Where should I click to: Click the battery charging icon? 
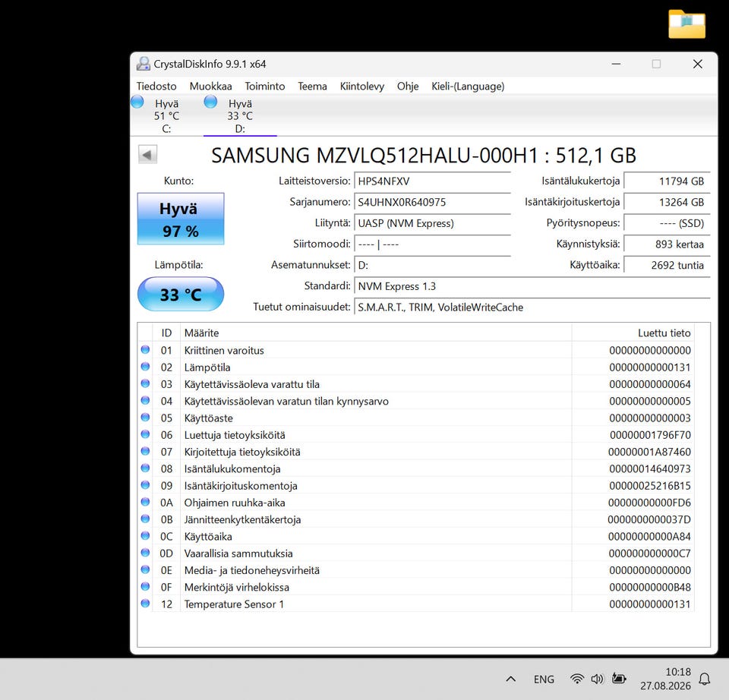619,679
